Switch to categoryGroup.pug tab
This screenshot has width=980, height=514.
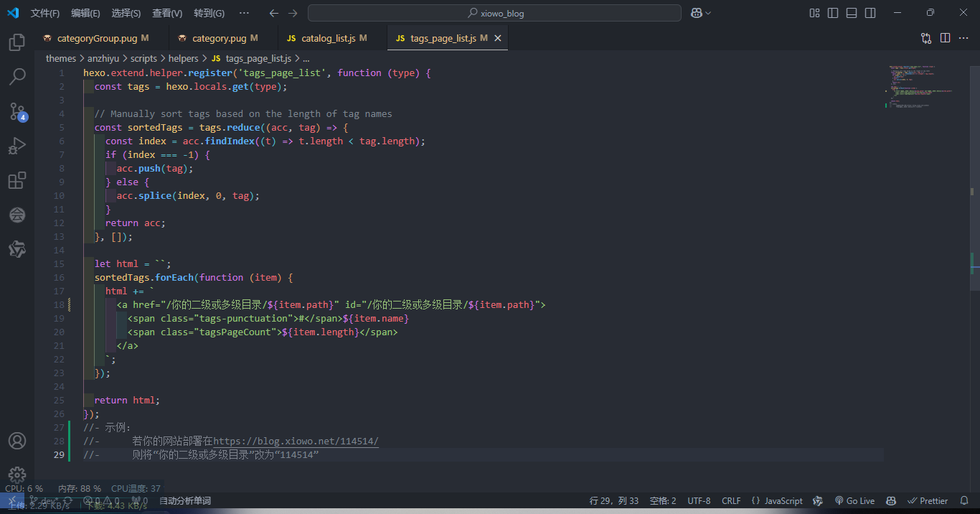102,38
